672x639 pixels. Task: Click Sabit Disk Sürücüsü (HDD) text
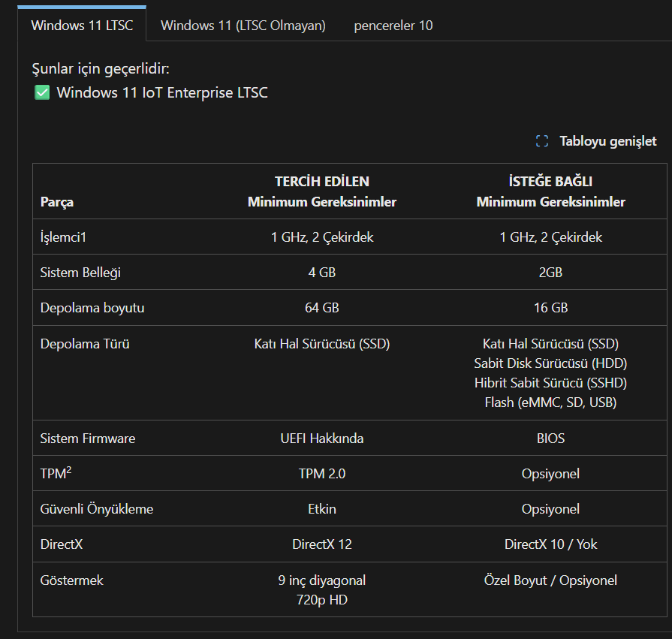(550, 363)
